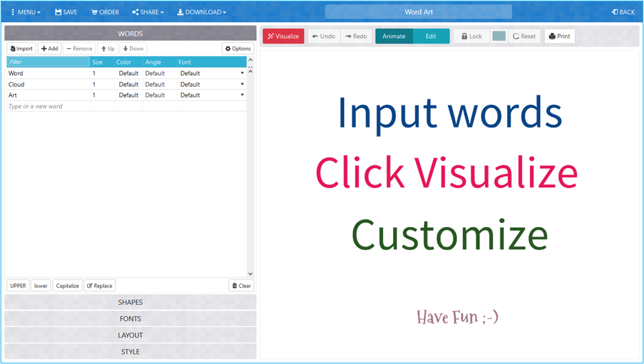Click the Redo button
The image size is (644, 364).
point(356,36)
